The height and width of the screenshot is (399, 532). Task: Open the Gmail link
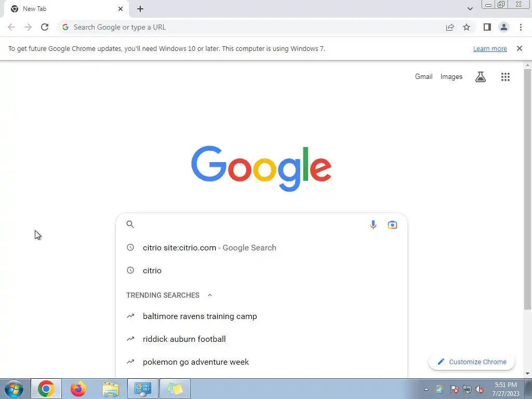pyautogui.click(x=424, y=77)
